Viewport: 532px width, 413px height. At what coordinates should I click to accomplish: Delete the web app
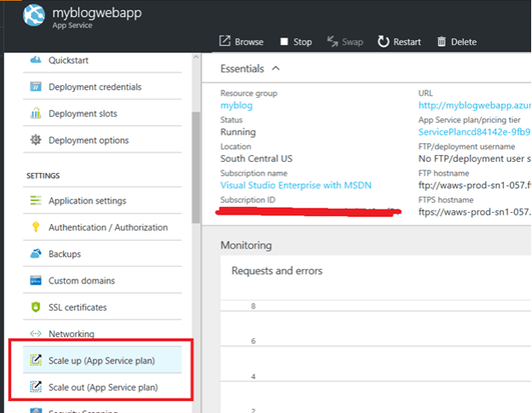click(456, 42)
